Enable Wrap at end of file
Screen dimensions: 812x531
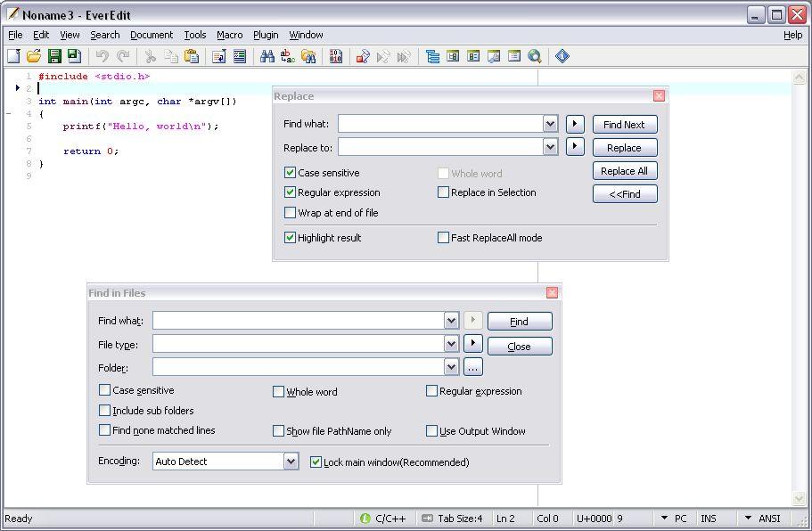click(290, 212)
